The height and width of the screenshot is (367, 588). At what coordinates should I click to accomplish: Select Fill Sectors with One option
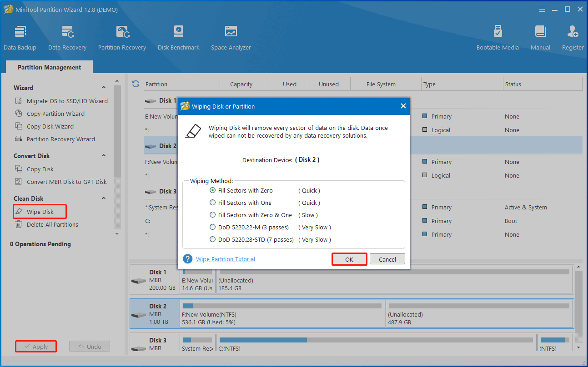(240, 203)
